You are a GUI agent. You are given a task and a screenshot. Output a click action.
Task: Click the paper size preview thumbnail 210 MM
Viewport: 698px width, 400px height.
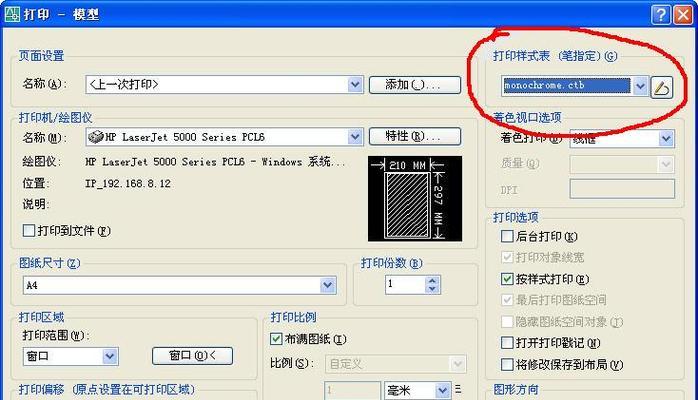[415, 198]
